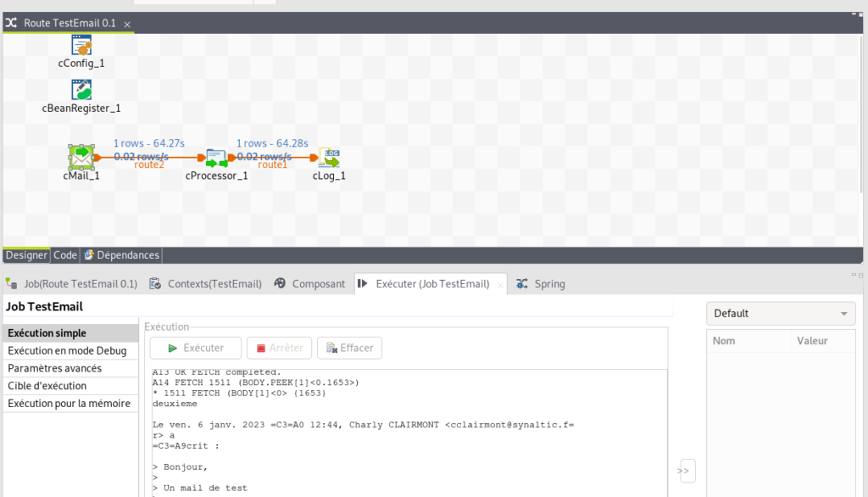Select the cLog_1 component icon

point(329,157)
